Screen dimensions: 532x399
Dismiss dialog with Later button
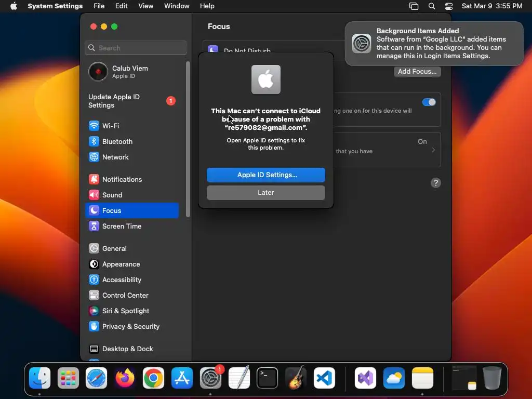tap(265, 193)
